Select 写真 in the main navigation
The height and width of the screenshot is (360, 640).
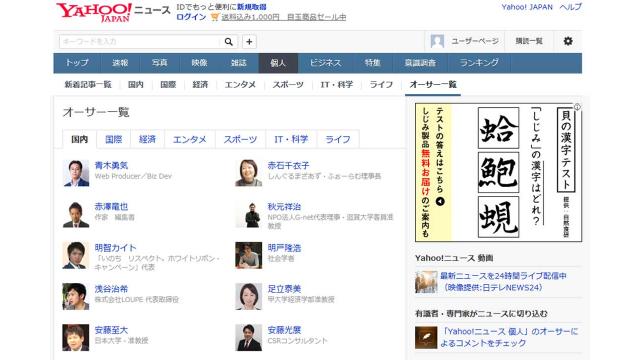pos(160,63)
